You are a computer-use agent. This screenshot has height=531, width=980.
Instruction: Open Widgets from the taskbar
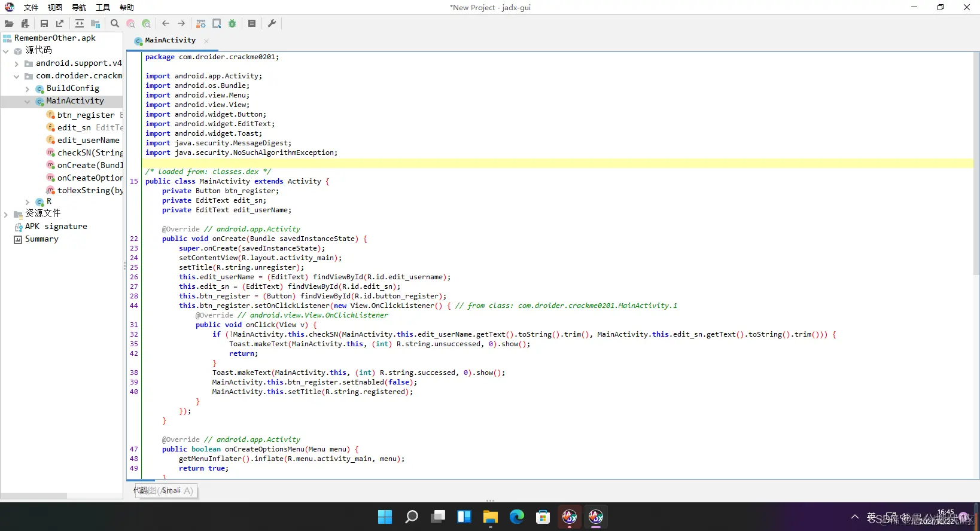coord(464,517)
